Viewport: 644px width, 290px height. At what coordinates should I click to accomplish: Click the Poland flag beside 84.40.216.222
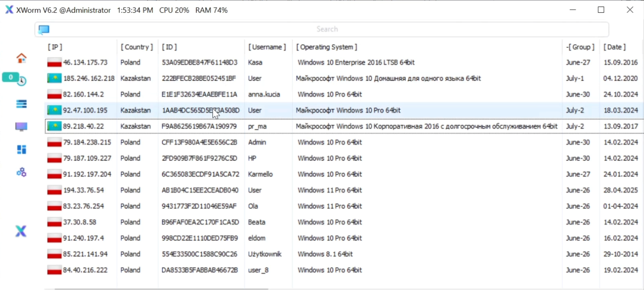55,270
